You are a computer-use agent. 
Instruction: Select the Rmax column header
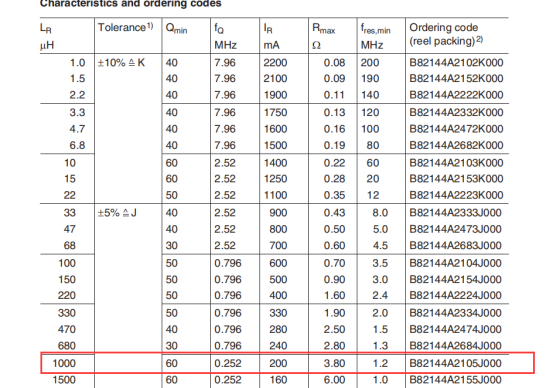323,36
